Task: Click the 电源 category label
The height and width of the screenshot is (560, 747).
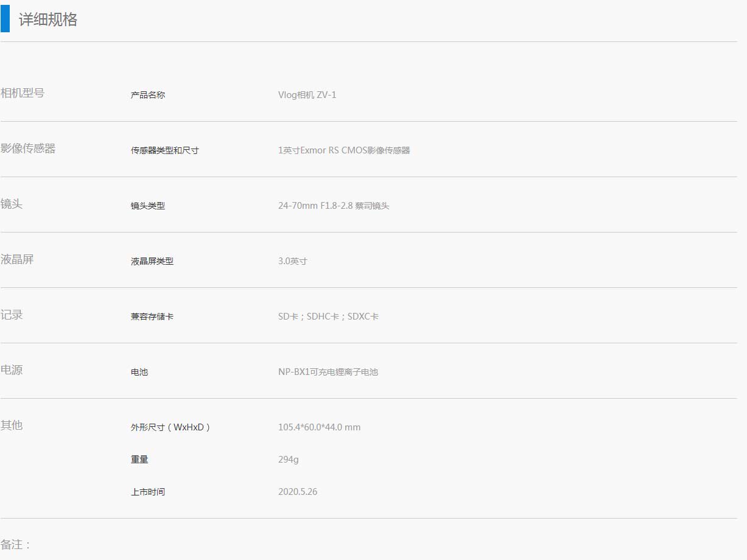Action: (x=12, y=370)
